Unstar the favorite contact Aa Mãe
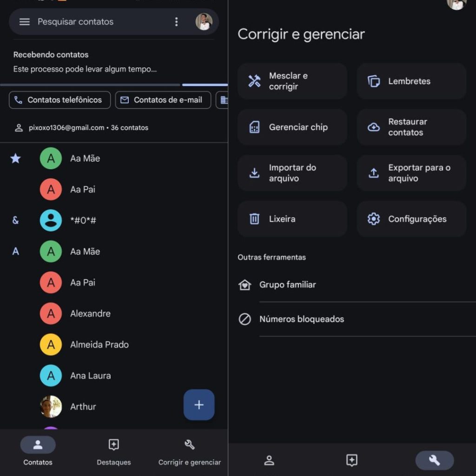The height and width of the screenshot is (476, 476). coord(15,159)
